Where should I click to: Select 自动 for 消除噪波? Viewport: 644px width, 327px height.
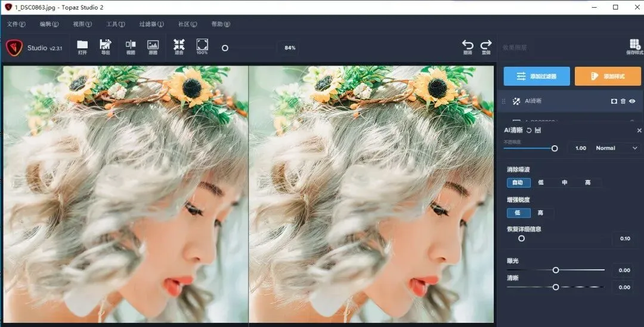(x=518, y=183)
